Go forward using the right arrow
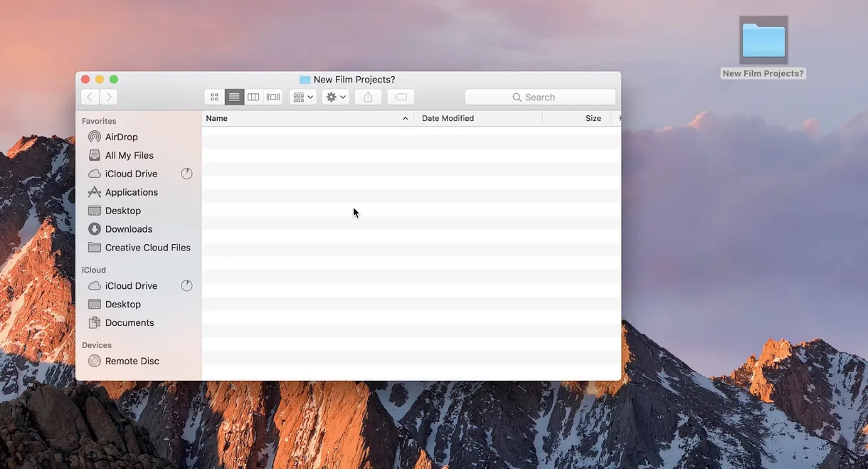The width and height of the screenshot is (868, 469). point(108,97)
